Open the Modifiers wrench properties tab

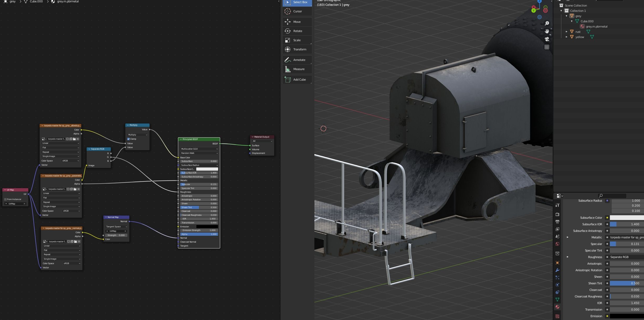pos(557,270)
